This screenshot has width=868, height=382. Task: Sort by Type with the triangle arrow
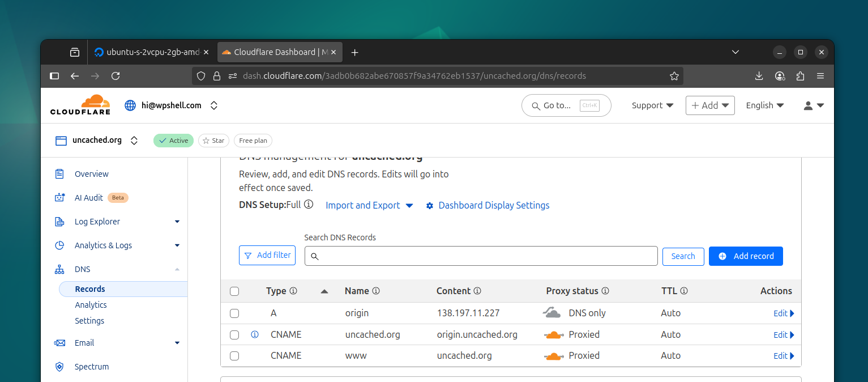(324, 291)
